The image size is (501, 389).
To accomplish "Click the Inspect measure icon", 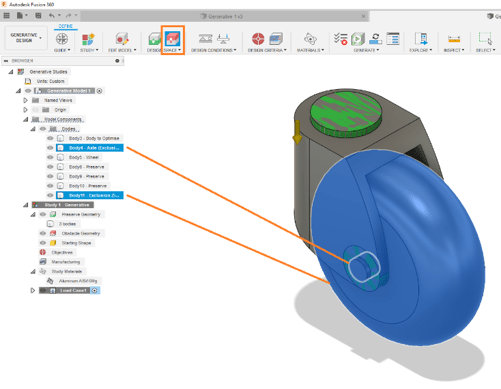I will coord(454,39).
